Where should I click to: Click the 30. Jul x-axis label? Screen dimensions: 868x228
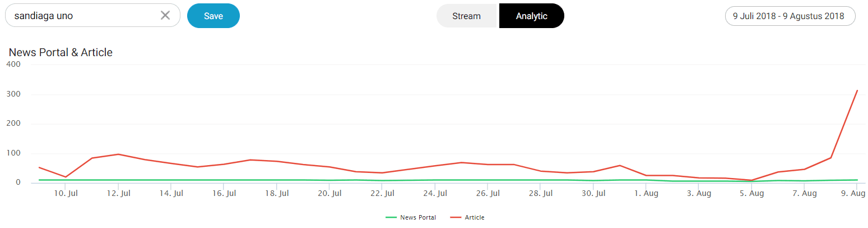(x=593, y=194)
